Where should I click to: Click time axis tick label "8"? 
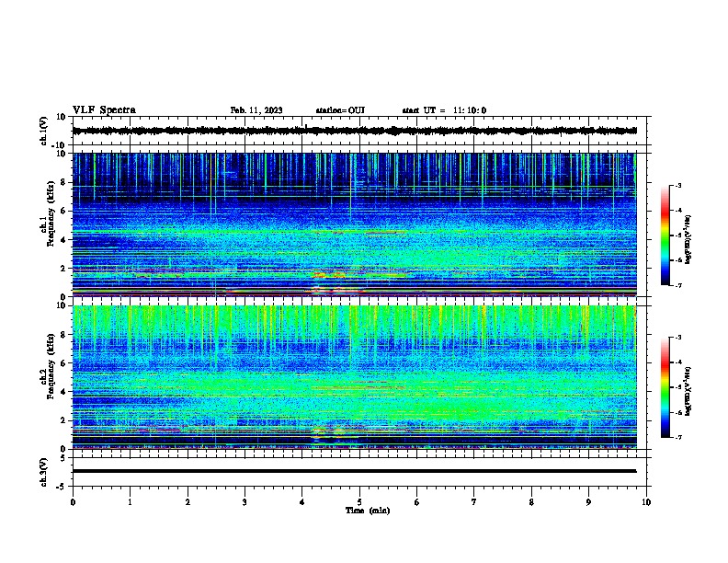[x=531, y=502]
